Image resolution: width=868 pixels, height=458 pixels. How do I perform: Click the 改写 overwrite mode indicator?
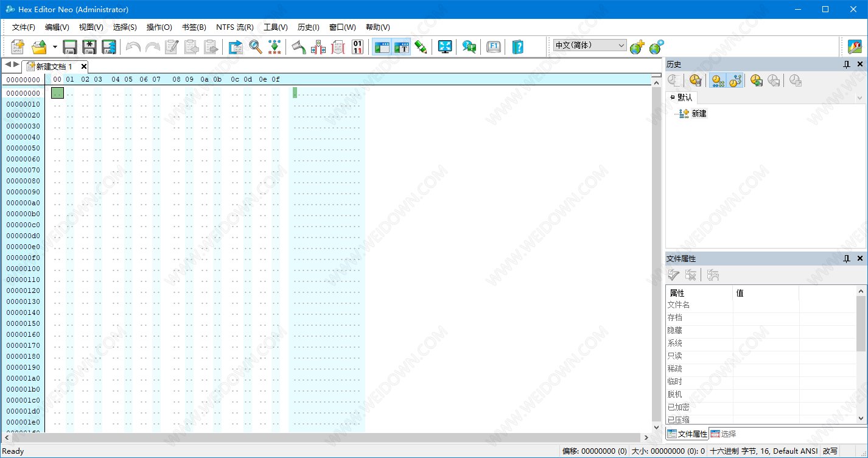pos(831,451)
